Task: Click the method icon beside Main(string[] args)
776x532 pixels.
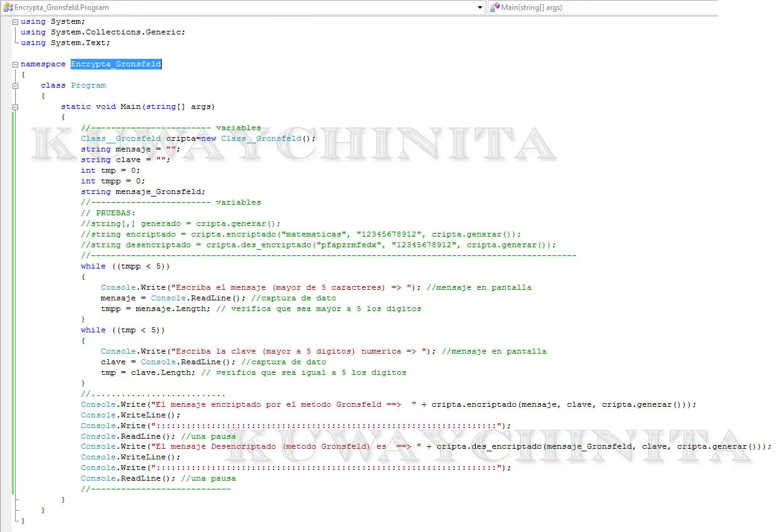Action: [x=495, y=8]
